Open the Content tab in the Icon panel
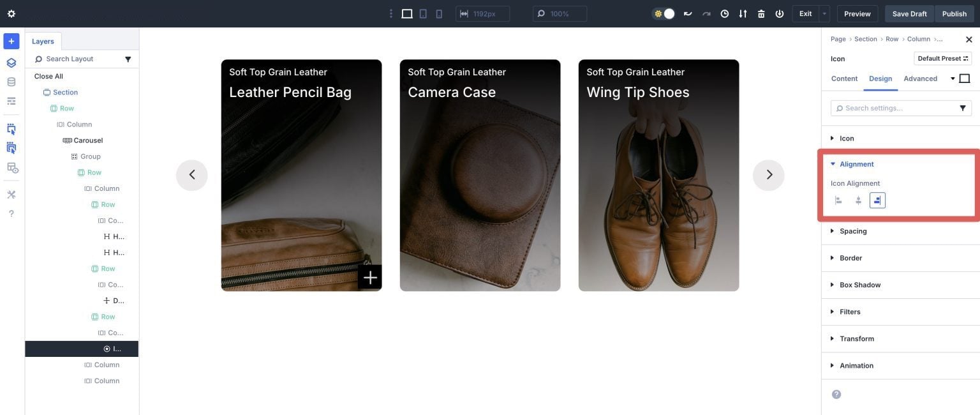 [844, 78]
